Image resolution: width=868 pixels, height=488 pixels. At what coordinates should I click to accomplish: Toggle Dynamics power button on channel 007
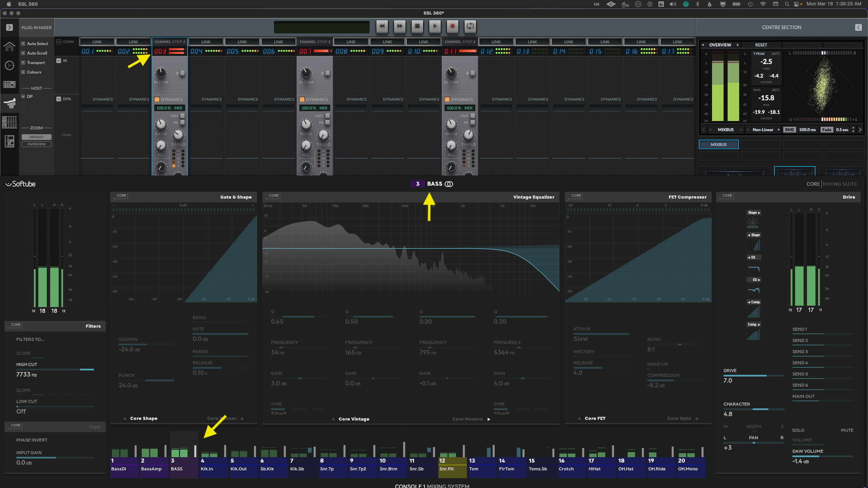[302, 100]
